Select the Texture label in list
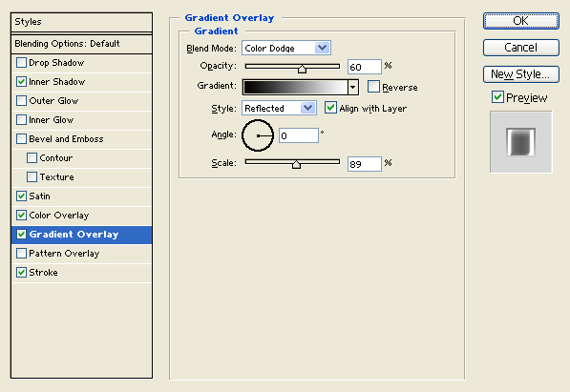The width and height of the screenshot is (570, 392). point(56,177)
